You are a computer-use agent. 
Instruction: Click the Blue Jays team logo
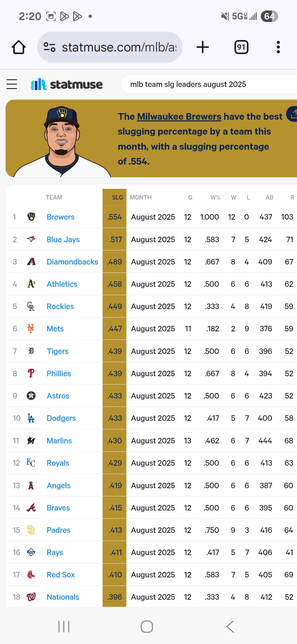click(x=31, y=239)
